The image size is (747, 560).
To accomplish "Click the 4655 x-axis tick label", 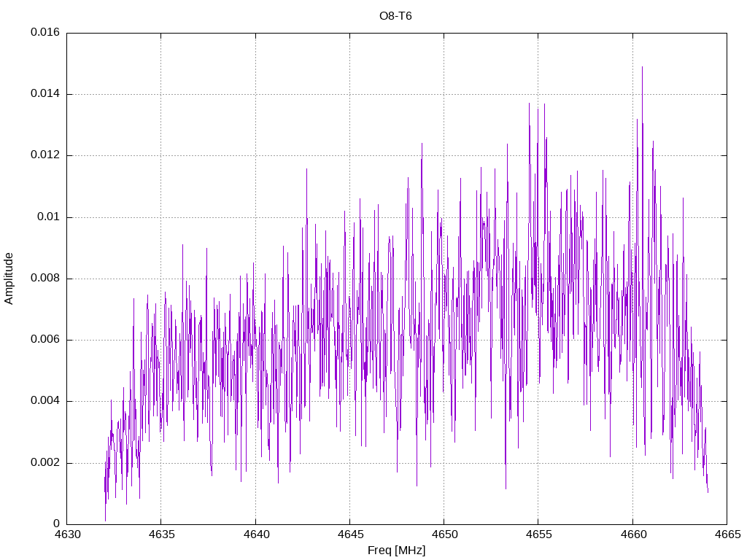I will click(539, 534).
